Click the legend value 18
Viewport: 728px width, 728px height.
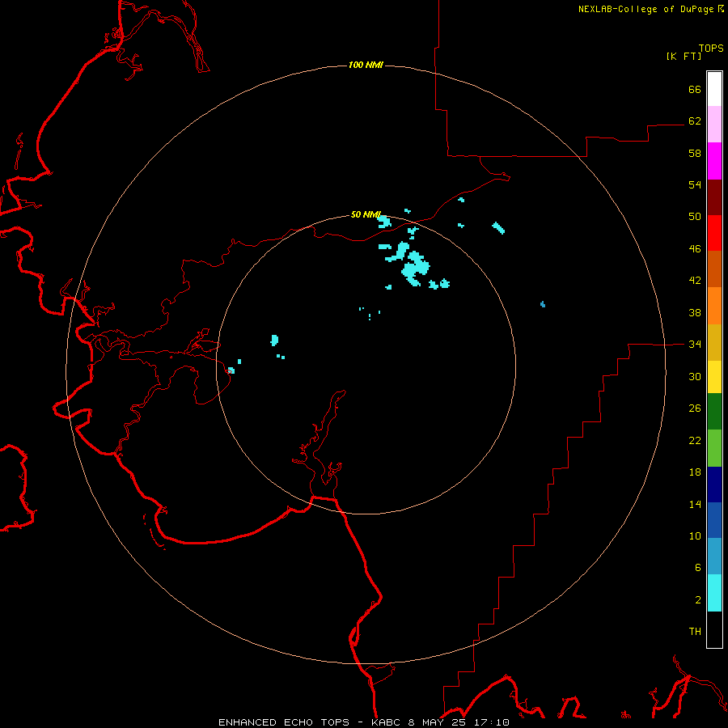click(695, 472)
